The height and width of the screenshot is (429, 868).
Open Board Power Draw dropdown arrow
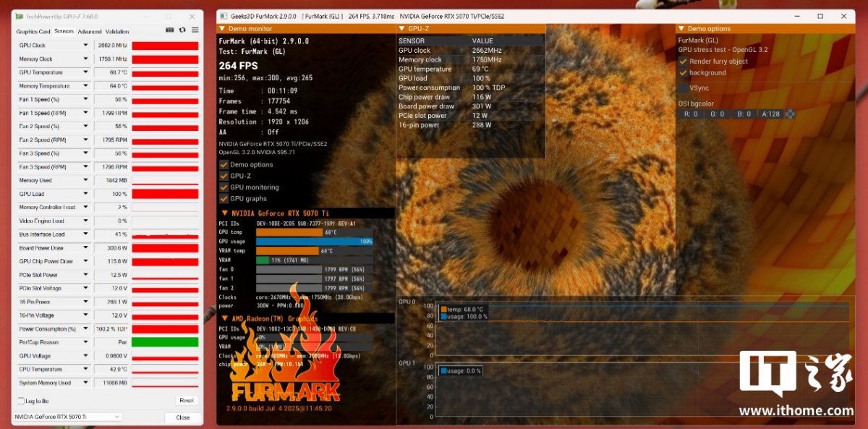86,248
